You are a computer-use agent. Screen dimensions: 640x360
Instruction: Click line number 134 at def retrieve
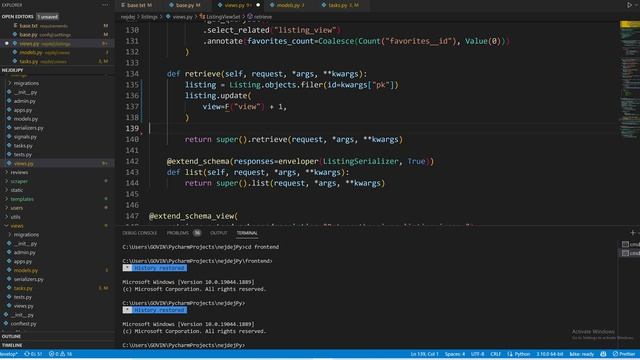click(x=132, y=74)
